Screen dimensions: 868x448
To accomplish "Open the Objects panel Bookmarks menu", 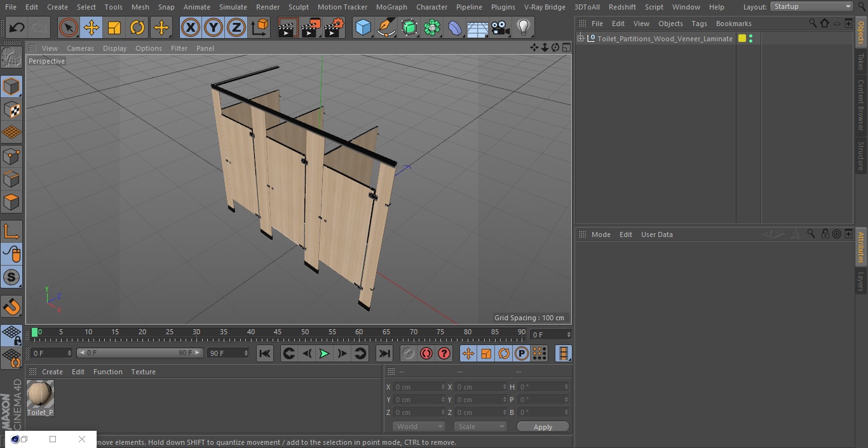I will (733, 24).
